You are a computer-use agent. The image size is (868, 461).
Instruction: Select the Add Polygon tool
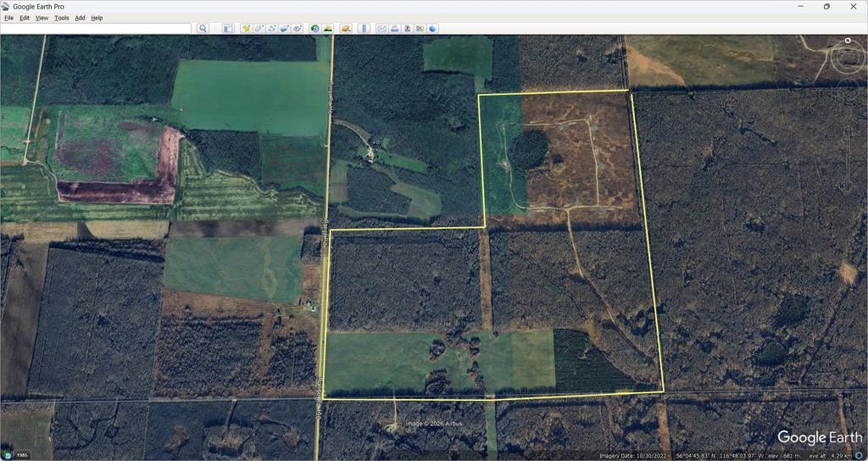(259, 28)
